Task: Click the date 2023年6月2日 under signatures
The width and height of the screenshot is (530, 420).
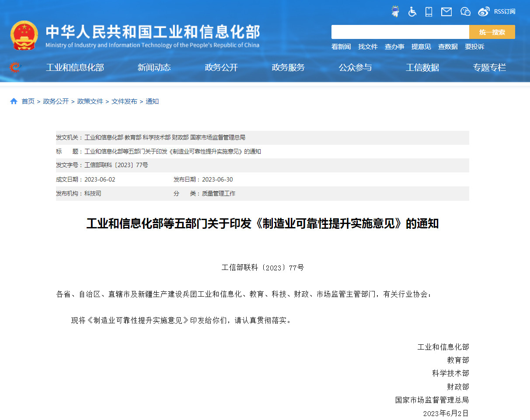Action: pyautogui.click(x=446, y=413)
